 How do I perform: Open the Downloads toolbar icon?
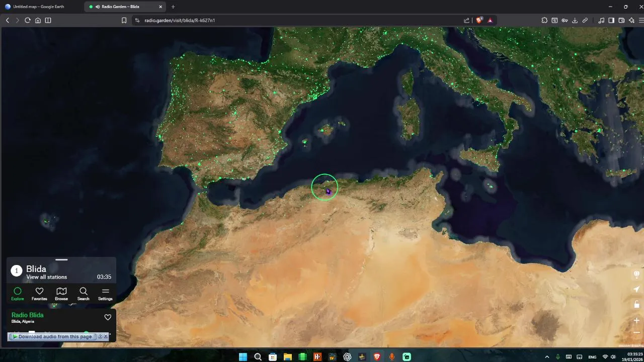575,20
